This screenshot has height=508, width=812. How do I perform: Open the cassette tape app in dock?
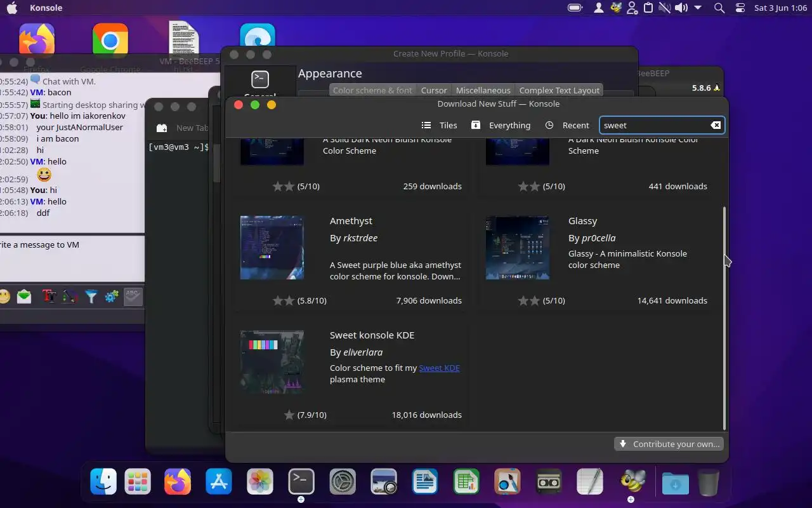pyautogui.click(x=549, y=482)
